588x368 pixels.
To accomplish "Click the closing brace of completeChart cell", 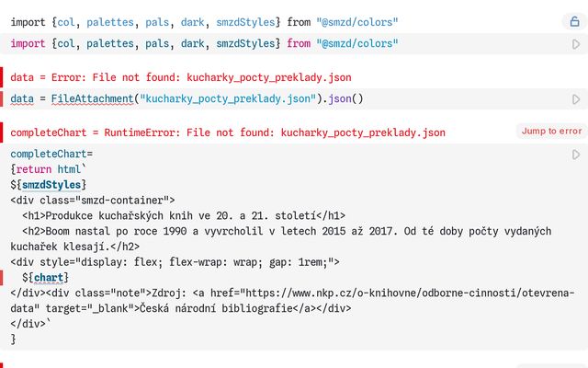I will (13, 339).
